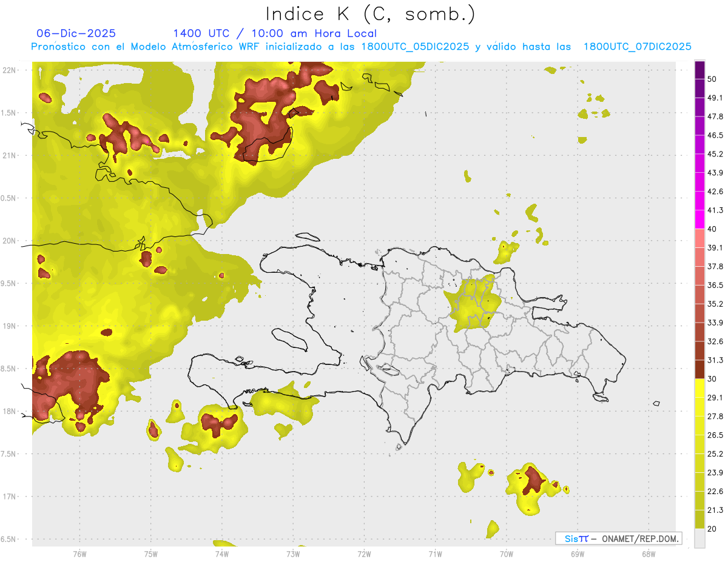728x562 pixels.
Task: Click the 'Indice K (C, somb.)' title
Action: click(x=370, y=14)
